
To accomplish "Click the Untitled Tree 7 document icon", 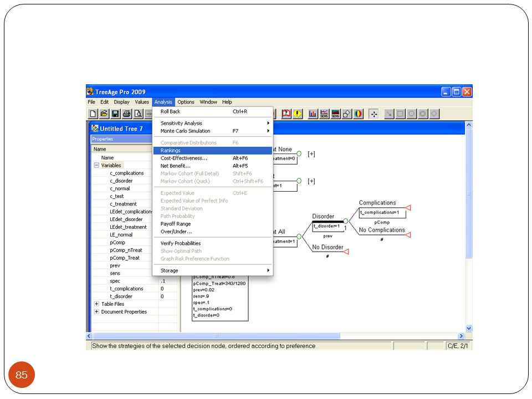I will pyautogui.click(x=95, y=128).
